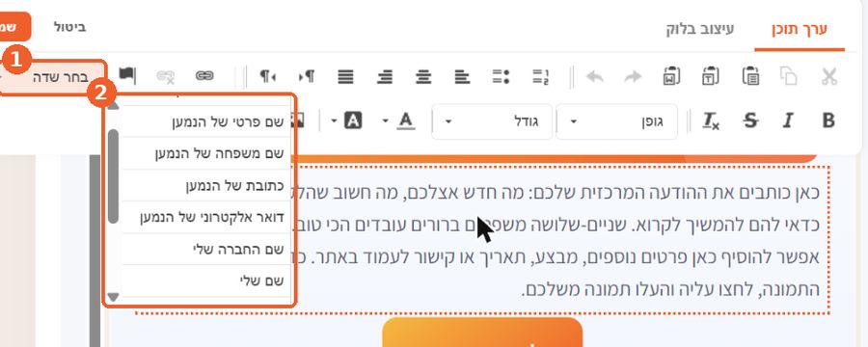The height and width of the screenshot is (347, 868).
Task: Set text direction left-to-right
Action: coord(306,76)
